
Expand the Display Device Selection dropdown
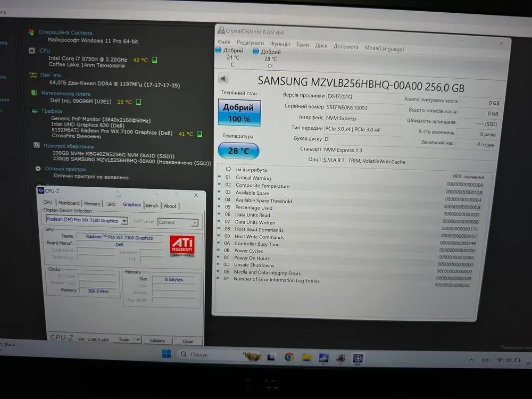pos(124,221)
